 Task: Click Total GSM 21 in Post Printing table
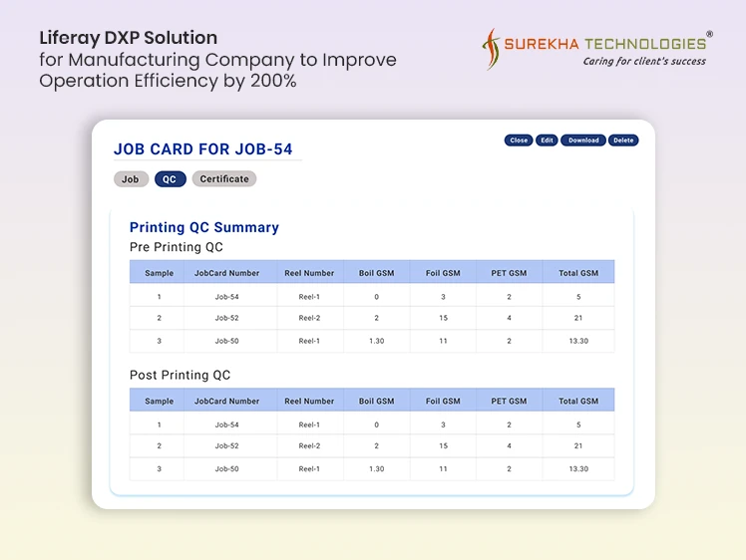pos(578,446)
